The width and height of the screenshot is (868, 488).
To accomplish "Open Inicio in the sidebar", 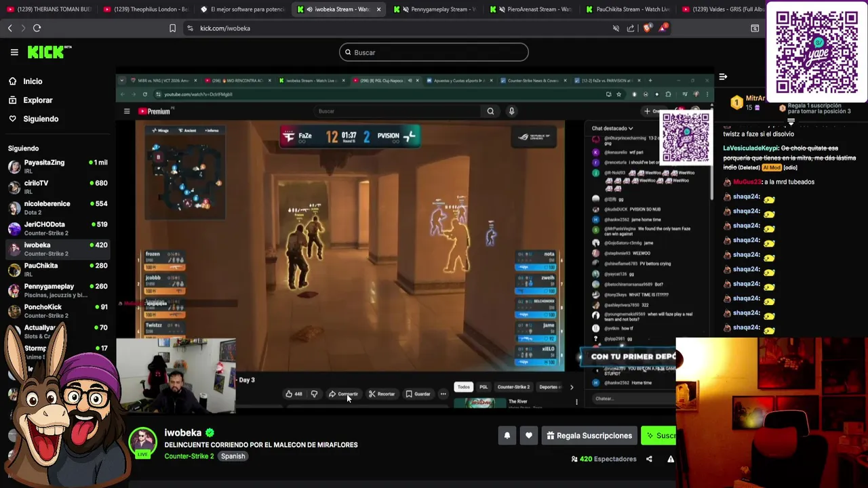I will coord(33,81).
